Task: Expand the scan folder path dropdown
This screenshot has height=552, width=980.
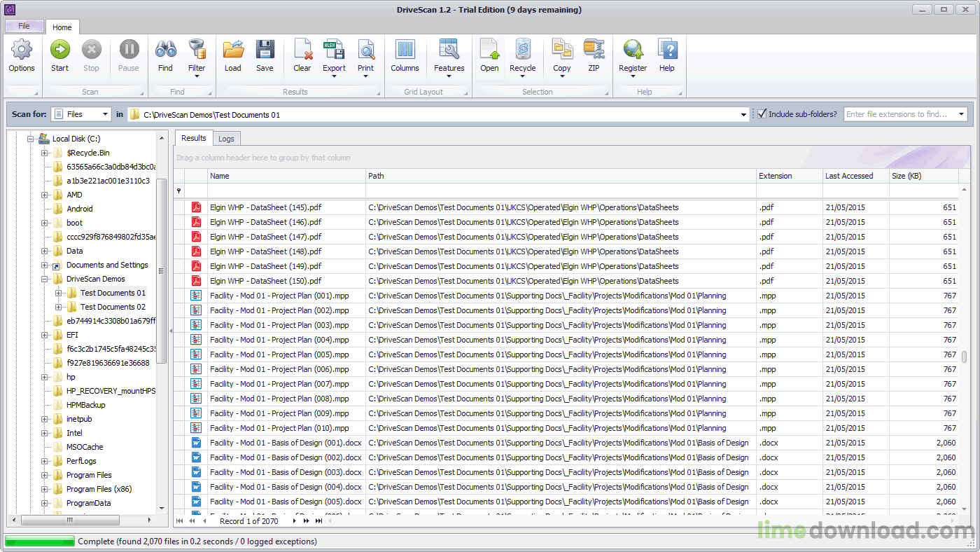Action: [x=743, y=114]
